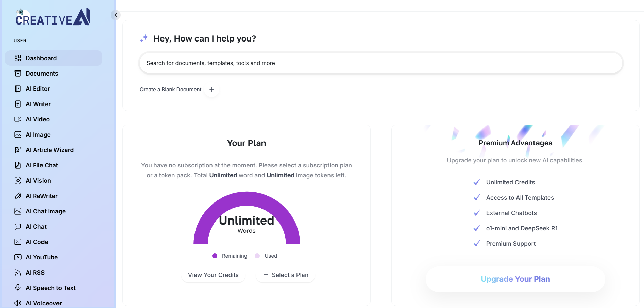Click the AI Image picture icon
The width and height of the screenshot is (644, 308).
[18, 135]
